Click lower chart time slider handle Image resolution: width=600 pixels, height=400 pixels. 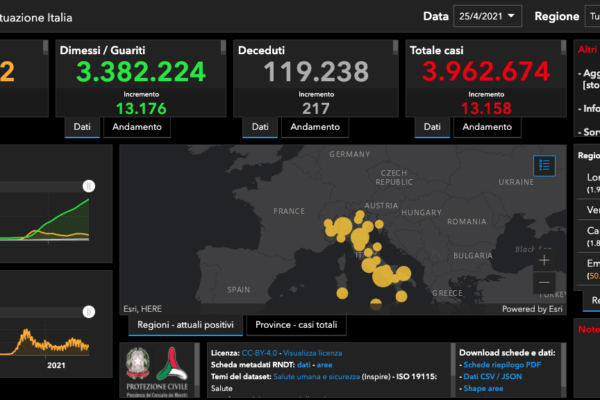pos(88,285)
